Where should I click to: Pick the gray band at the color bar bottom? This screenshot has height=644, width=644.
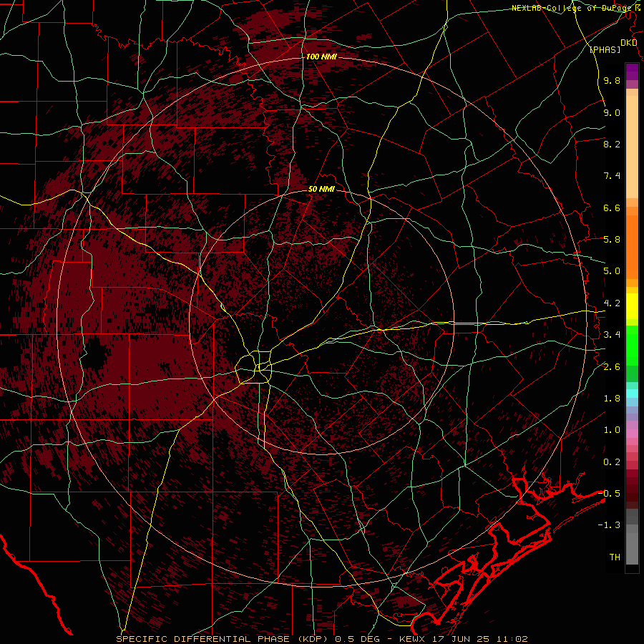pos(632,545)
